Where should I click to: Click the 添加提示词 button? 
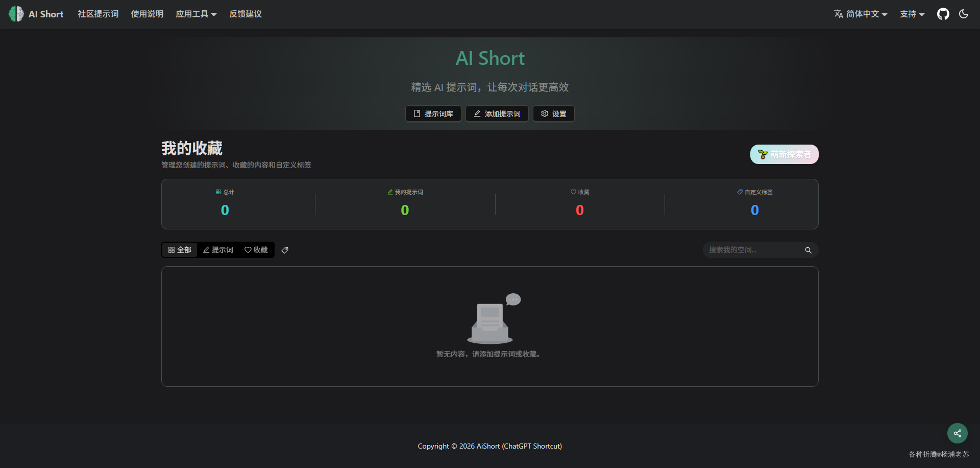(x=497, y=113)
